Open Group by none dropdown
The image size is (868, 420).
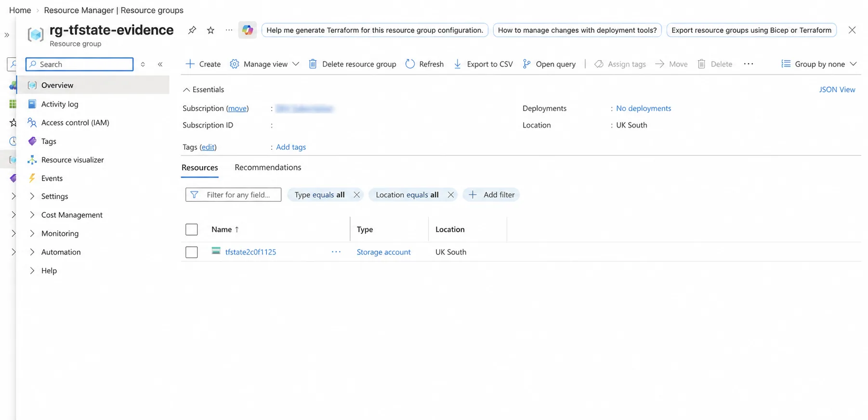[x=819, y=64]
